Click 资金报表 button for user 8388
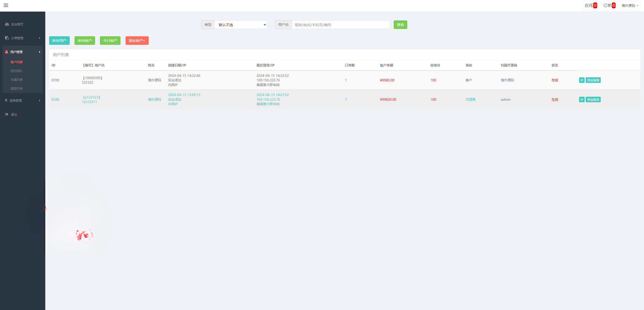Viewport: 644px width, 310px height. (593, 99)
